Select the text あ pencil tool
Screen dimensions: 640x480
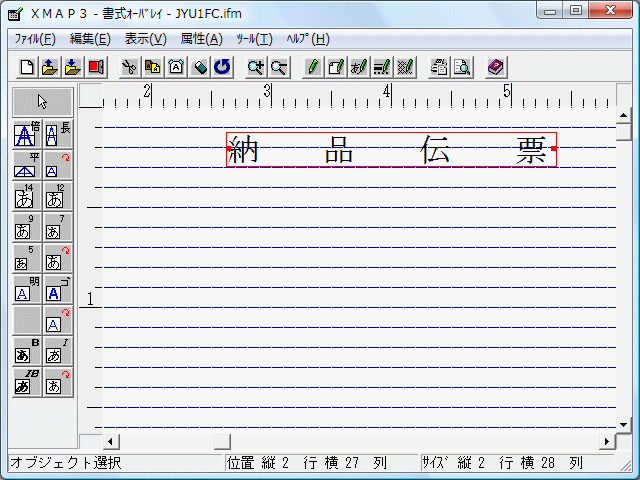point(359,67)
